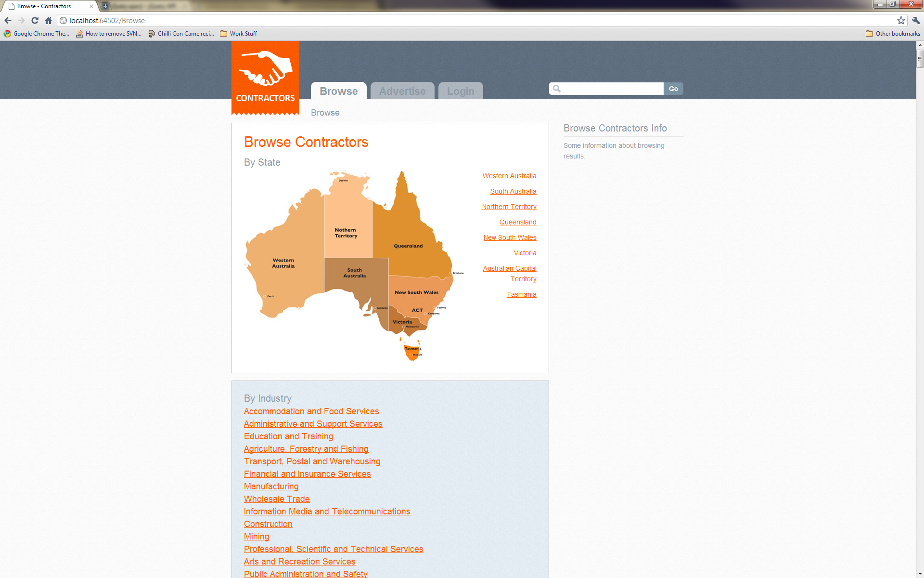Open Chrome wrench settings menu
Viewport: 924px width, 578px height.
(x=915, y=20)
